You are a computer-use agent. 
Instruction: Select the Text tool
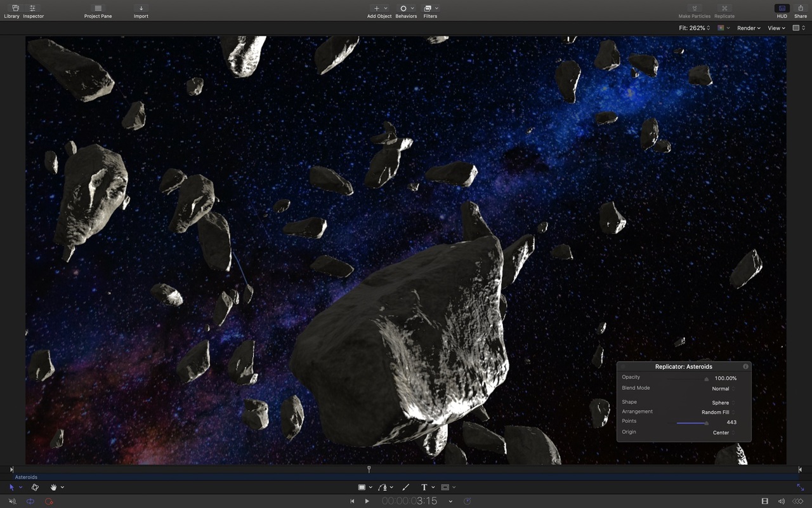(426, 487)
